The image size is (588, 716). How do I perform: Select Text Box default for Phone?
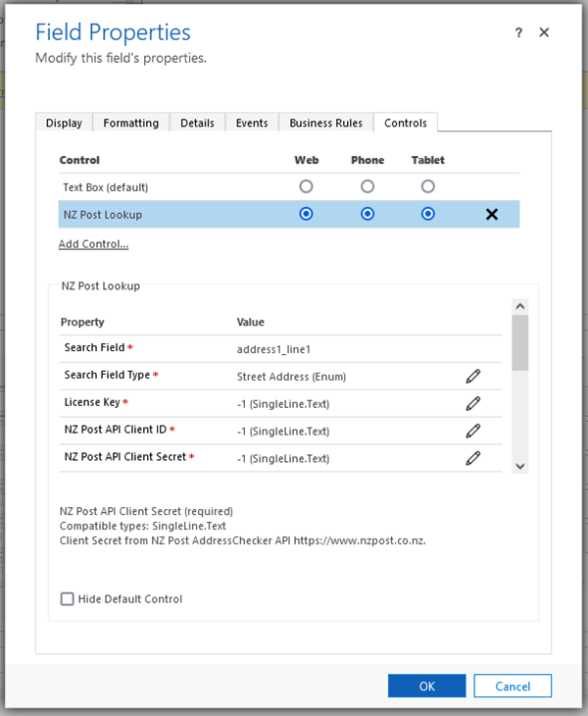coord(367,186)
